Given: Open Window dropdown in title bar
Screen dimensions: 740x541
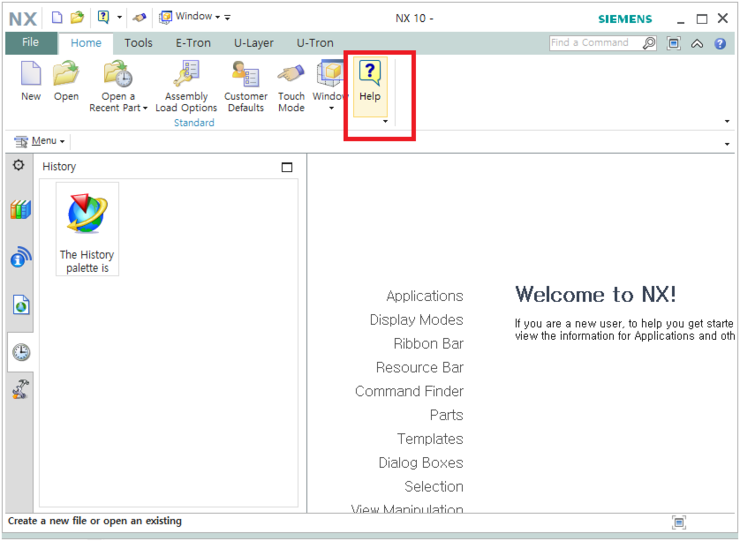Looking at the screenshot, I should 190,17.
